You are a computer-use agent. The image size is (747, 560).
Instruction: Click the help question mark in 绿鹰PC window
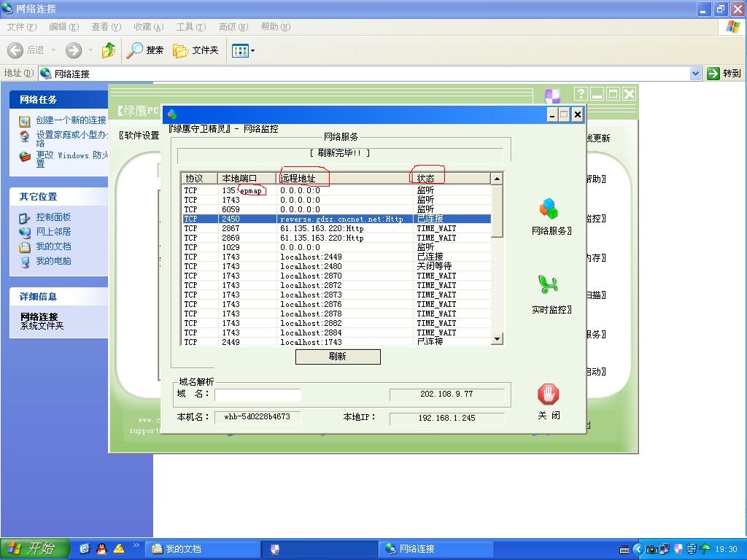tap(581, 94)
